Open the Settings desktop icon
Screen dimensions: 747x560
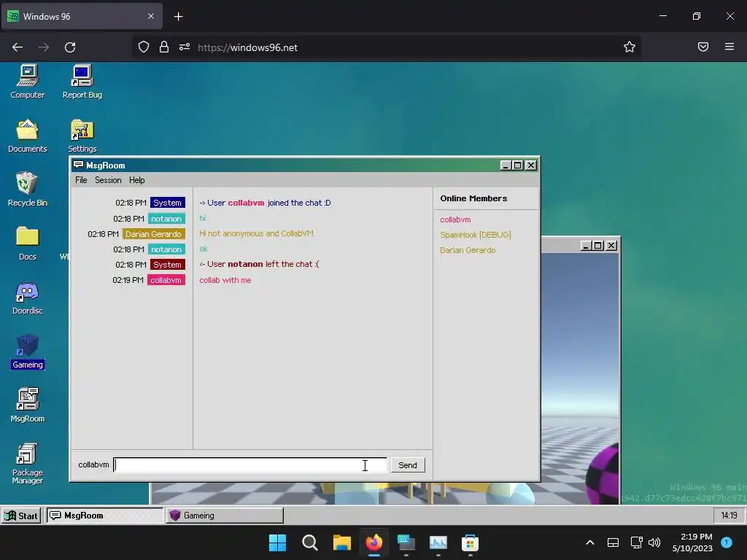click(82, 136)
